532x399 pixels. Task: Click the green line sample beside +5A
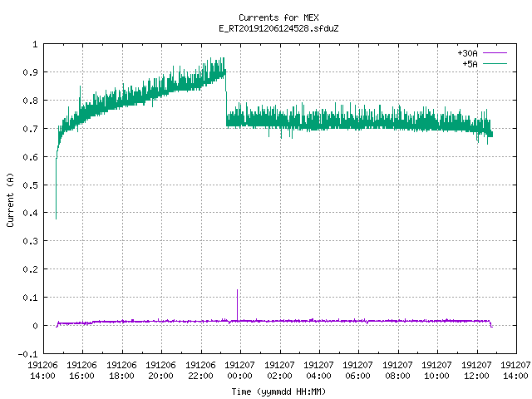(x=495, y=63)
